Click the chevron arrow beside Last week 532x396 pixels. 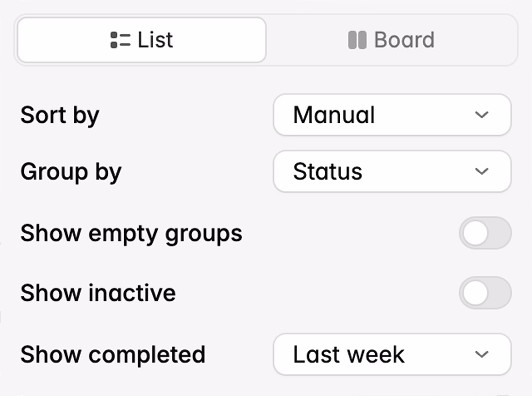click(481, 354)
